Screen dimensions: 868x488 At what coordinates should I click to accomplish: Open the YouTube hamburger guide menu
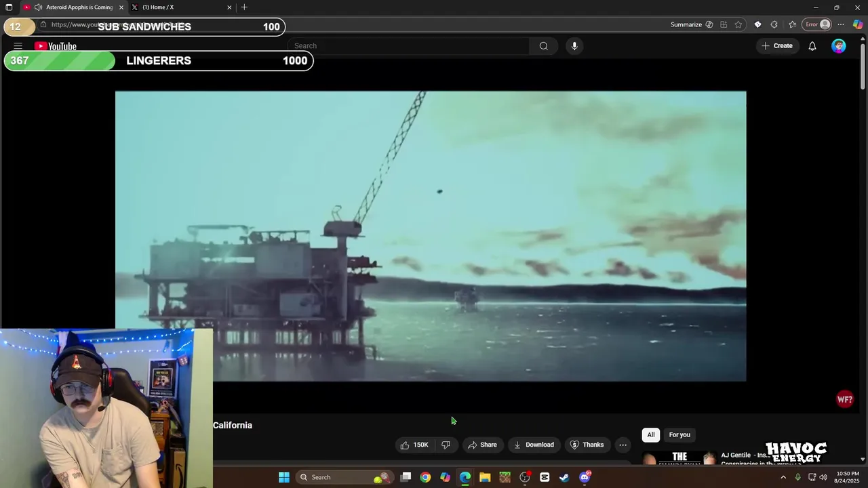[x=18, y=46]
